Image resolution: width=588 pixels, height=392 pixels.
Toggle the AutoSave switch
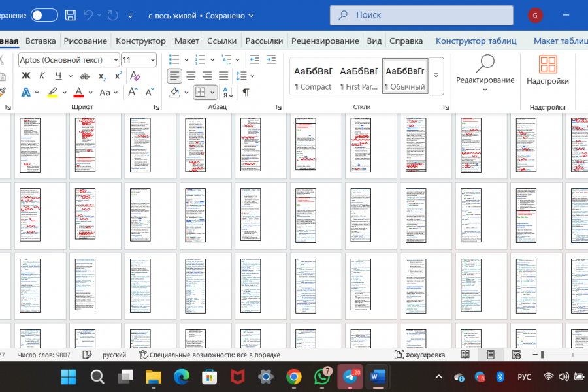[44, 16]
